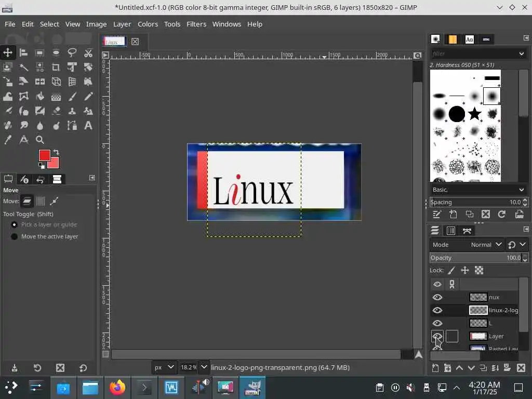Open the layers dock configuration menu
Image resolution: width=532 pixels, height=399 pixels.
526,229
